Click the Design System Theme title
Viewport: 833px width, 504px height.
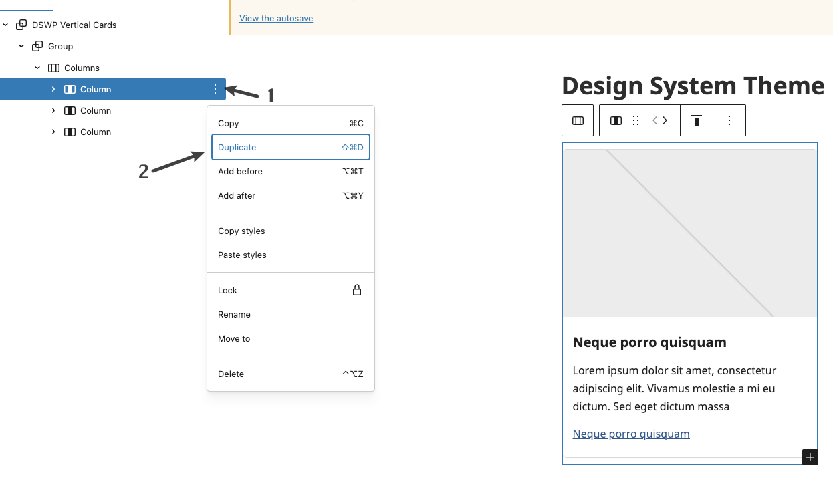tap(693, 86)
